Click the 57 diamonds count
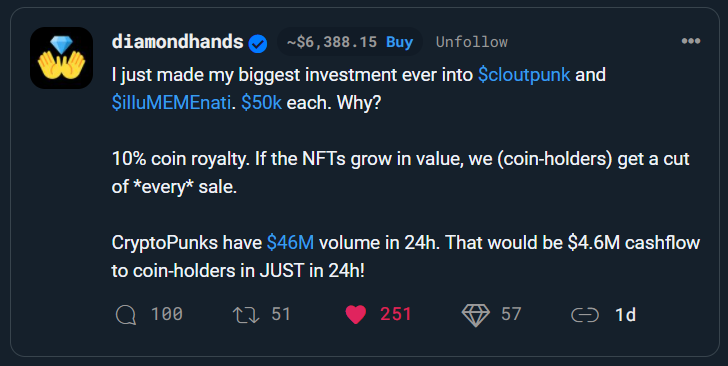Screen dimensions: 728x366 click(511, 314)
